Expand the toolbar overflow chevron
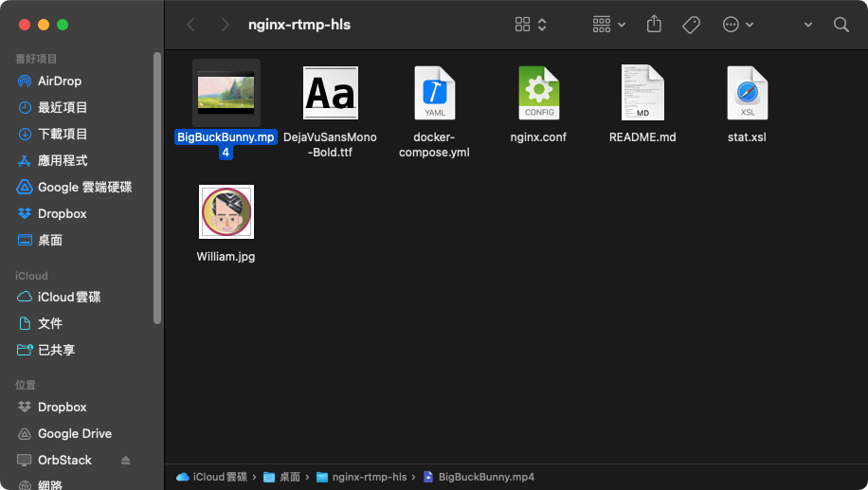This screenshot has height=490, width=868. pyautogui.click(x=808, y=25)
